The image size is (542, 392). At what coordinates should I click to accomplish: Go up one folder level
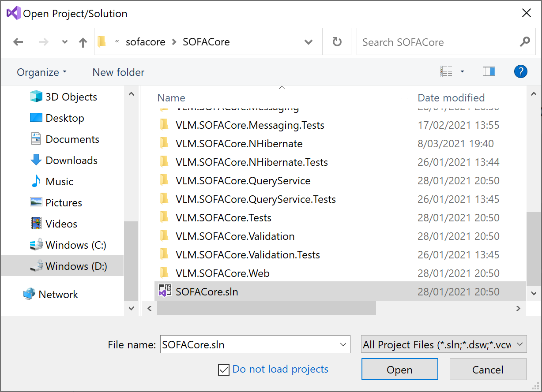click(x=83, y=42)
